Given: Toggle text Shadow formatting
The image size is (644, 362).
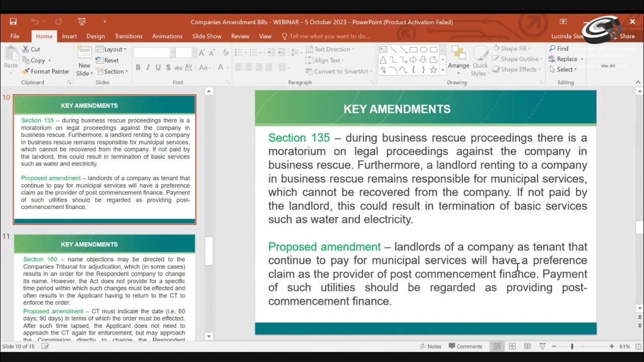Looking at the screenshot, I should (x=168, y=67).
